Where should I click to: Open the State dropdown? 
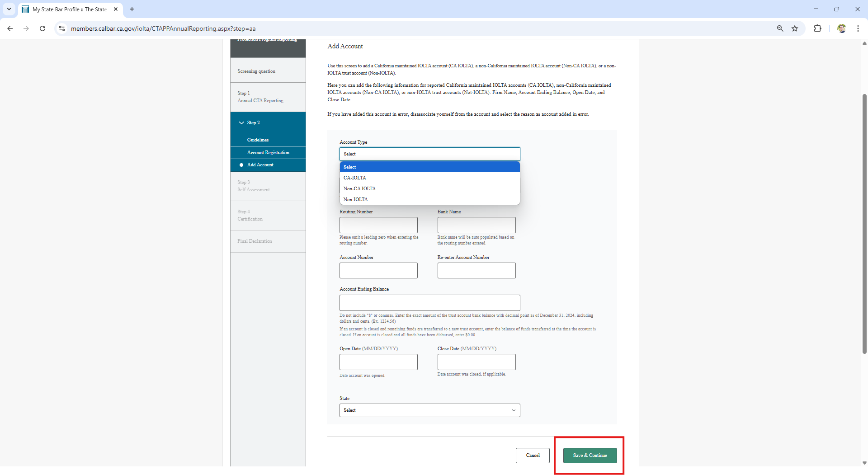[429, 410]
